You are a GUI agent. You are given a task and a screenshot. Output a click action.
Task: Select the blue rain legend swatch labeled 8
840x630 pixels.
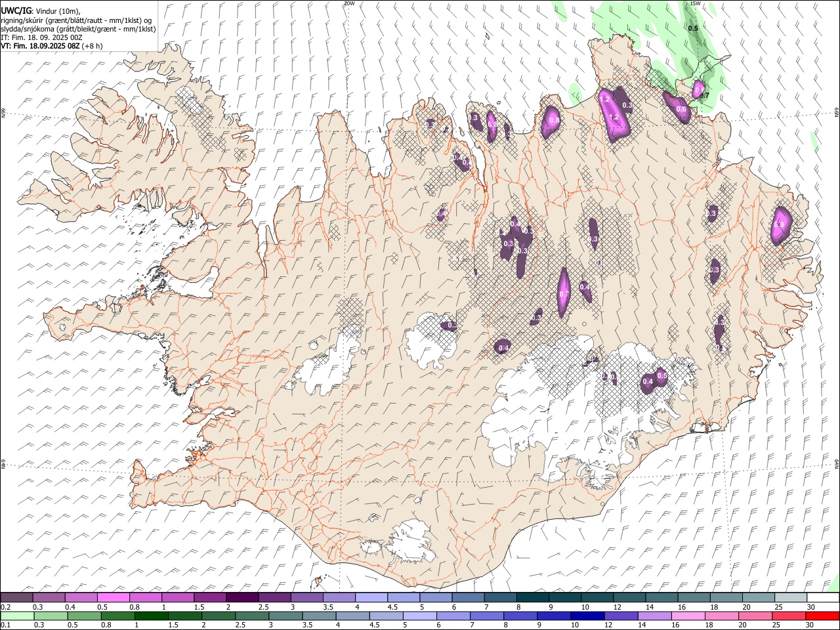coord(520,616)
